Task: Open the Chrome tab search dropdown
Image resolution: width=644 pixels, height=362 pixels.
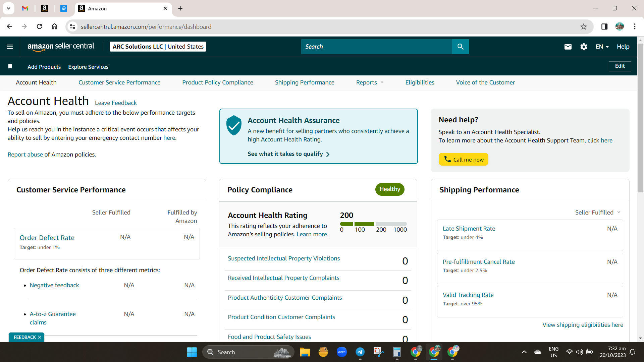Action: [x=8, y=8]
